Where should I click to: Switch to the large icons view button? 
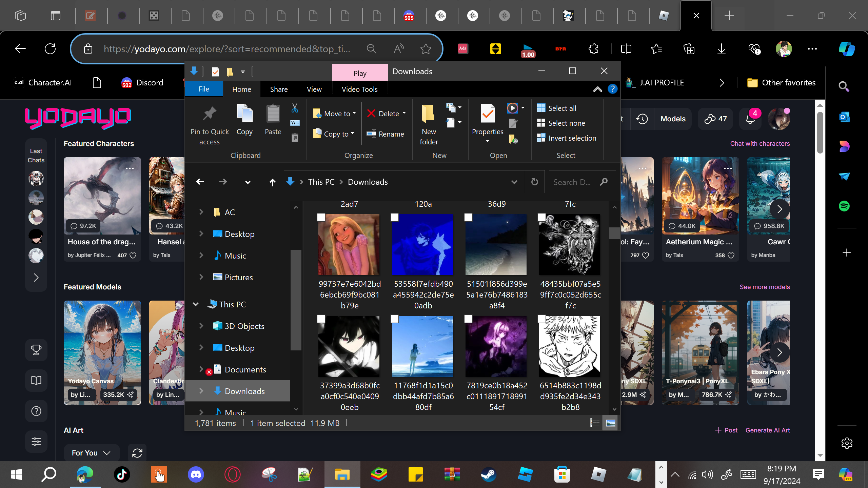pos(610,423)
